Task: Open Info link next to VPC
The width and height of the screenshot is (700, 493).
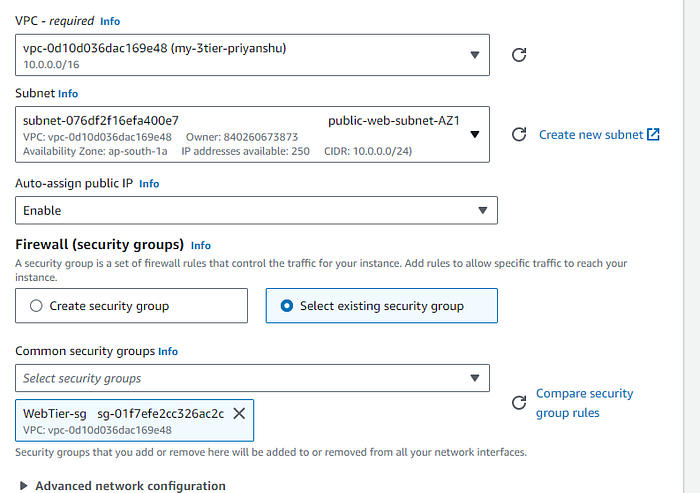Action: tap(110, 21)
